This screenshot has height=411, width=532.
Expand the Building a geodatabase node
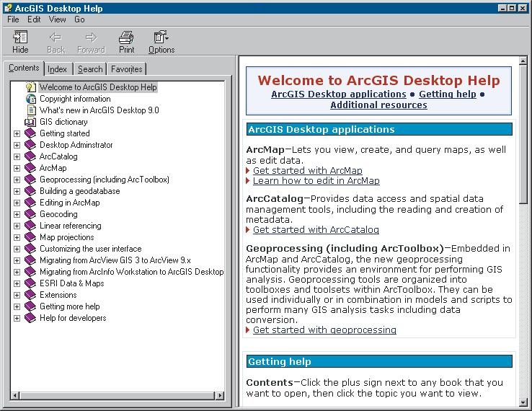click(x=17, y=191)
